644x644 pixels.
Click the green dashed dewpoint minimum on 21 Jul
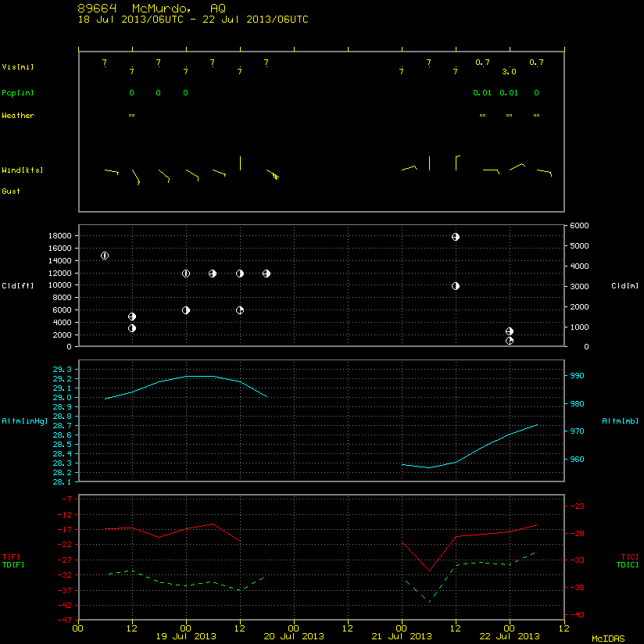coord(430,602)
